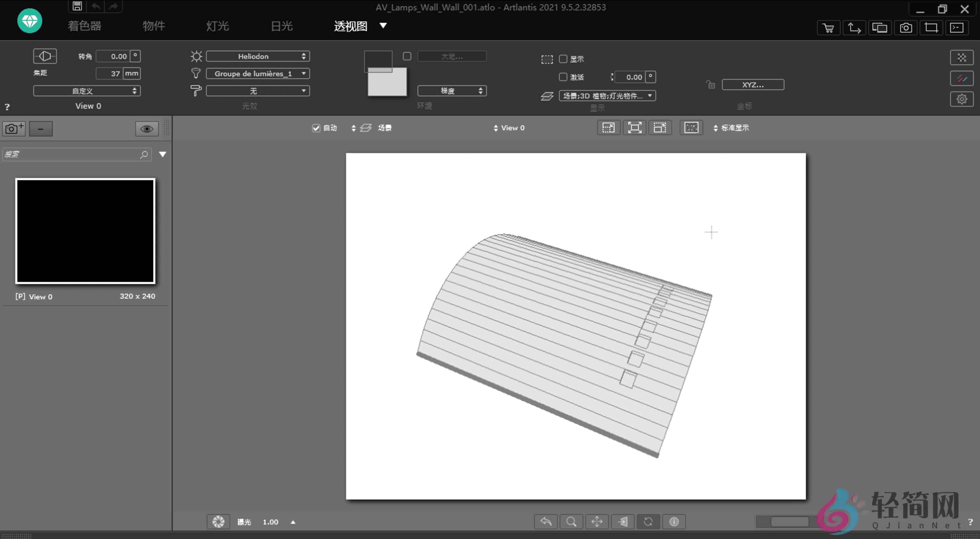Enable the 显示 checkbox in the display section
This screenshot has height=539, width=980.
tap(563, 59)
